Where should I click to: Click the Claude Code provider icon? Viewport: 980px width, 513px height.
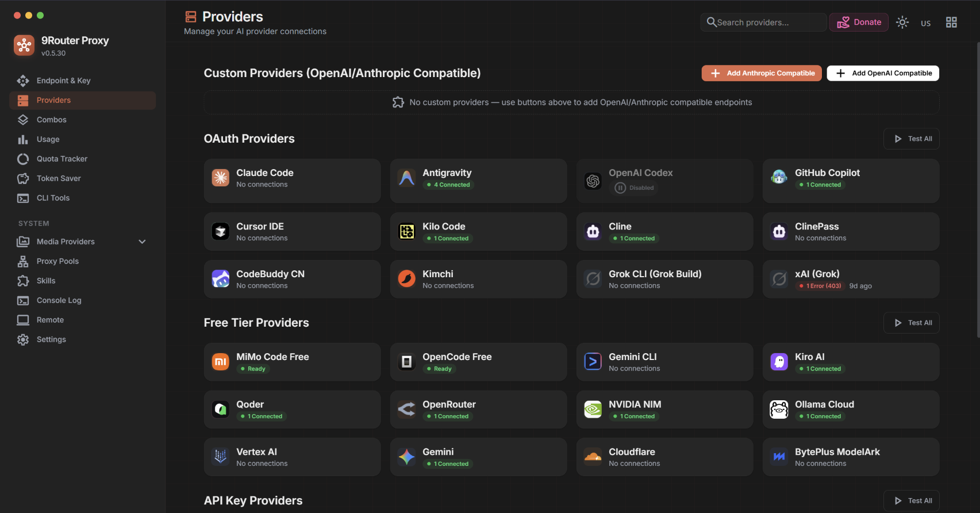pyautogui.click(x=221, y=178)
